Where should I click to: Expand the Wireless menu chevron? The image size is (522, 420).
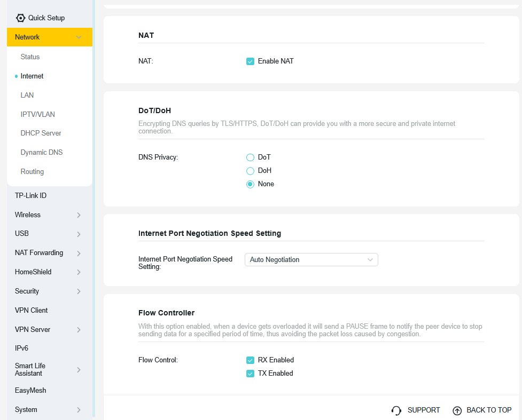click(79, 215)
